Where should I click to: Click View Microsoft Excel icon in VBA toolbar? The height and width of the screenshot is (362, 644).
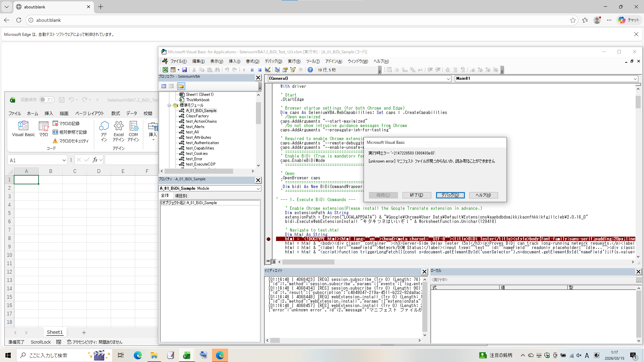165,70
